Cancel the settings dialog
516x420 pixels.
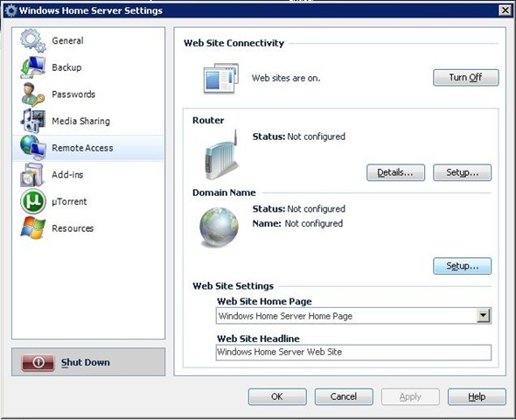344,396
